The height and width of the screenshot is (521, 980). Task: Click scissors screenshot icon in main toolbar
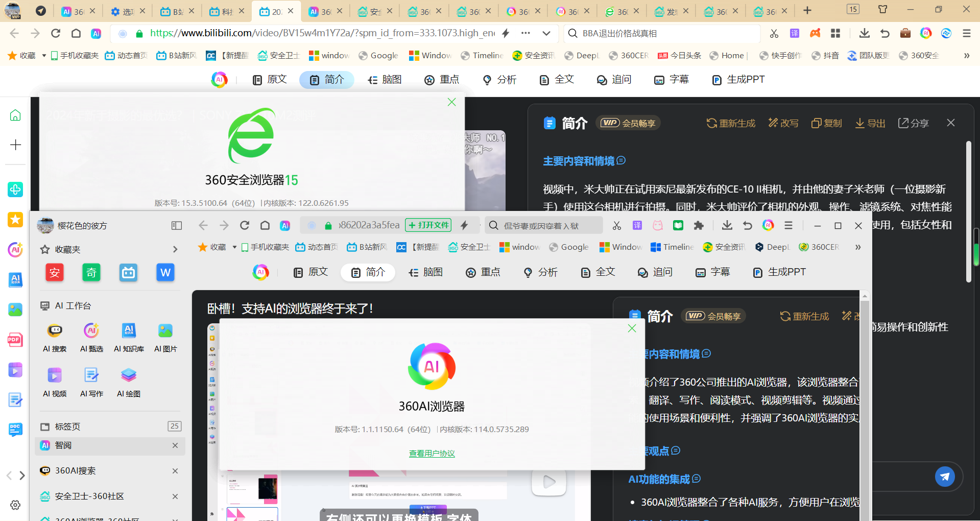pyautogui.click(x=774, y=33)
